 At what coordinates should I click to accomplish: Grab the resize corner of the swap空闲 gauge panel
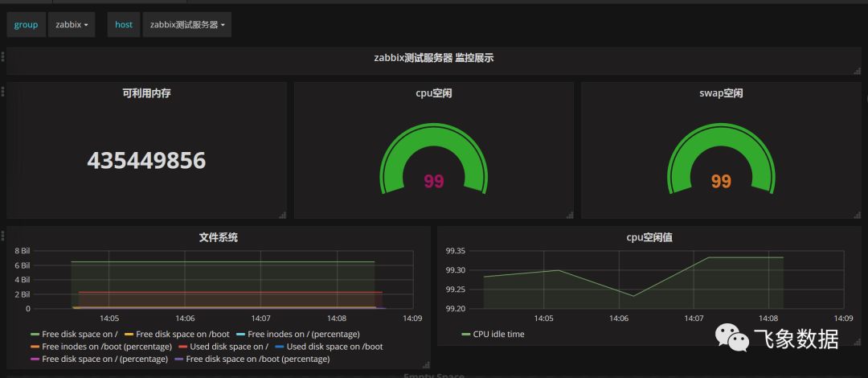(858, 215)
